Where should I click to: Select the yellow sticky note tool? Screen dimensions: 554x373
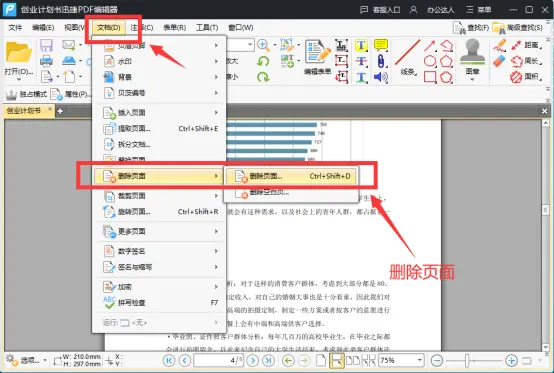(381, 45)
